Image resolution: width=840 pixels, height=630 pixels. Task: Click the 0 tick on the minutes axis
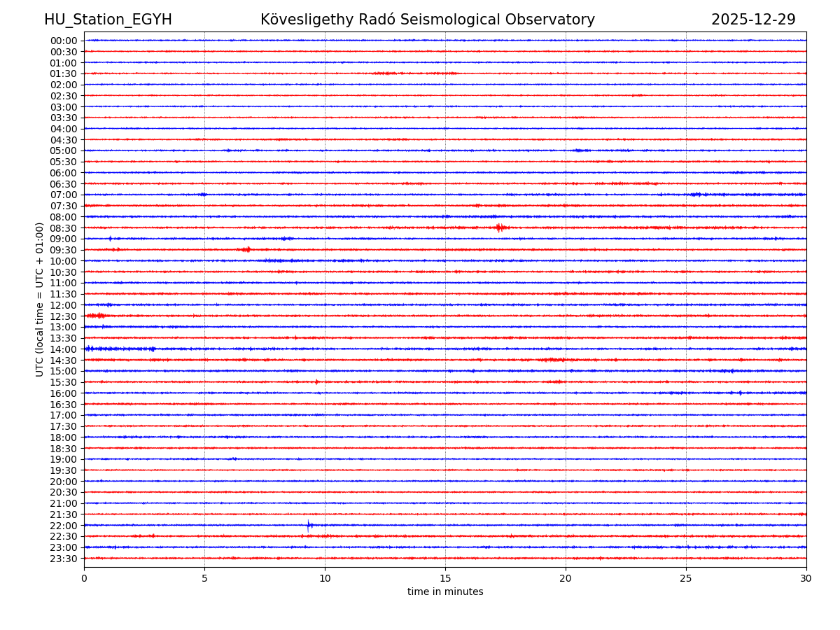click(84, 578)
